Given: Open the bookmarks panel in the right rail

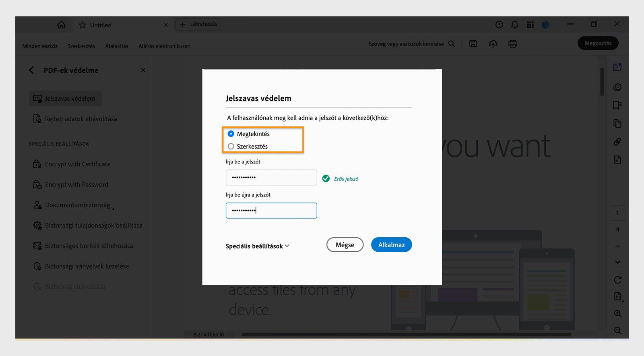Looking at the screenshot, I should coord(617,105).
